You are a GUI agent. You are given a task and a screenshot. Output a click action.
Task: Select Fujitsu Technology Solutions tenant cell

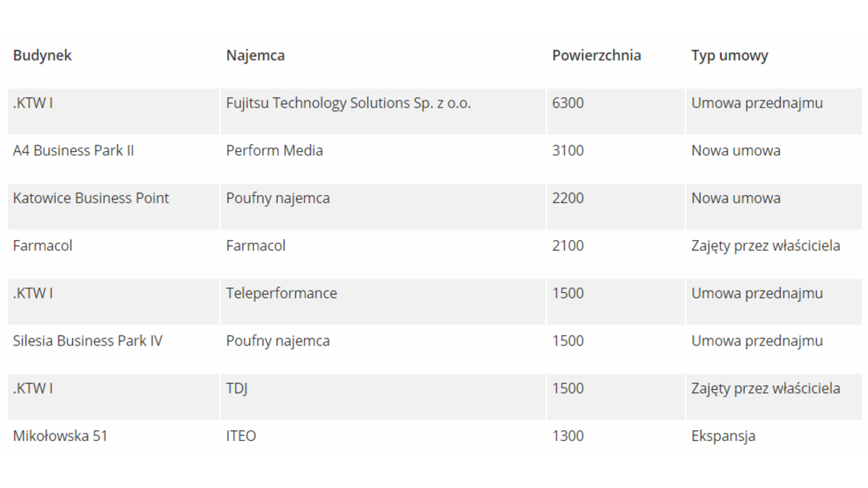[348, 103]
